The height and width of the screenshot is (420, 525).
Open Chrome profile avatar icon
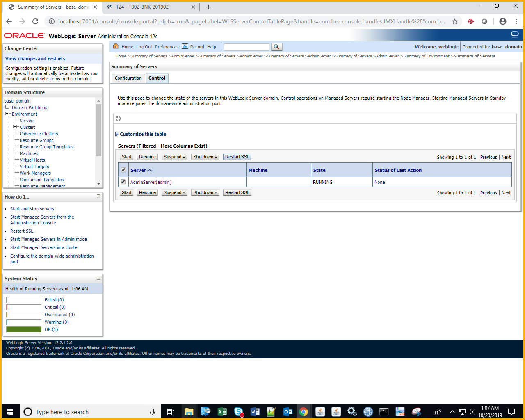pos(503,21)
